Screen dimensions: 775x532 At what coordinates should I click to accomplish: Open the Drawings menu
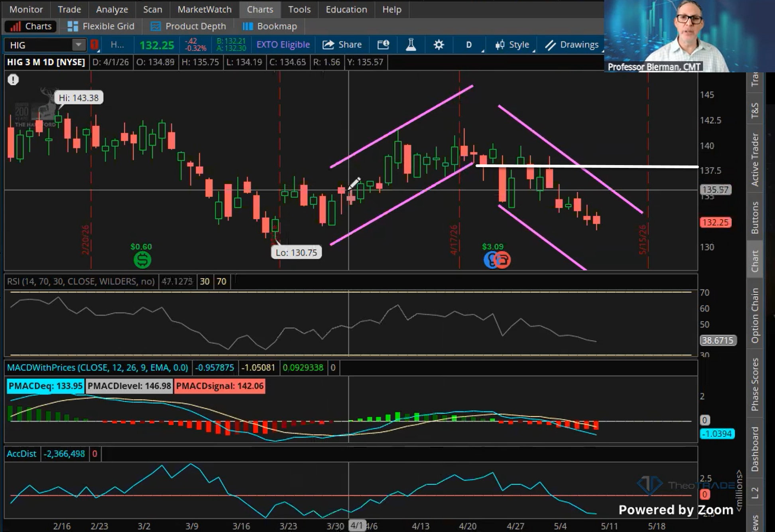pyautogui.click(x=572, y=45)
